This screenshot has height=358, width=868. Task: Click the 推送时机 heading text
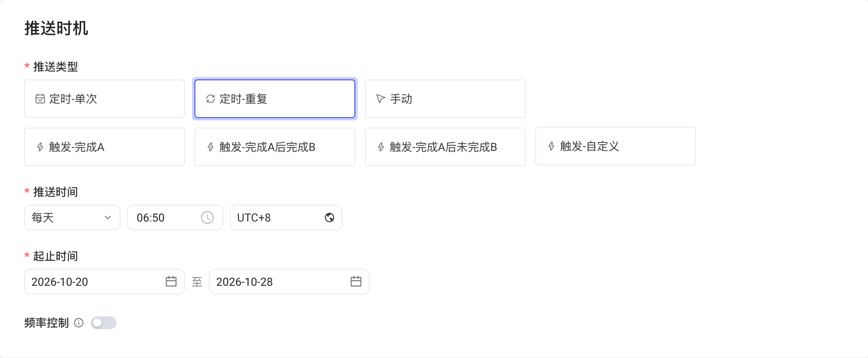(x=56, y=28)
